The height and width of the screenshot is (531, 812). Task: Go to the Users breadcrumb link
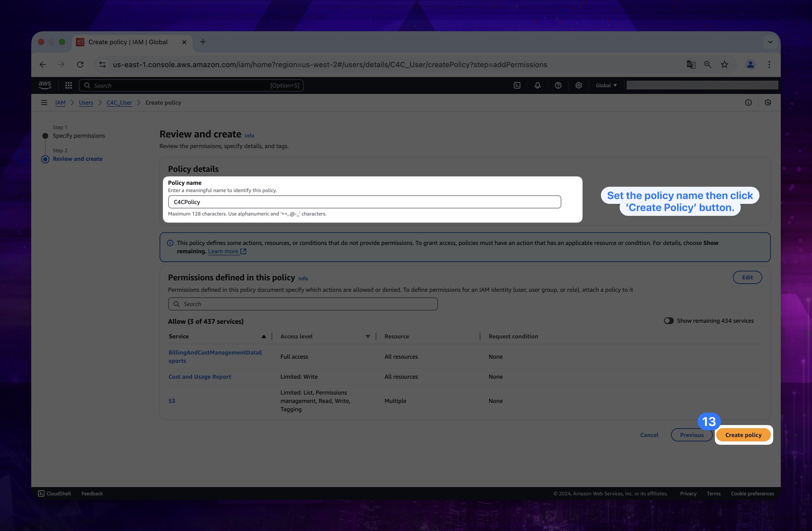tap(86, 102)
